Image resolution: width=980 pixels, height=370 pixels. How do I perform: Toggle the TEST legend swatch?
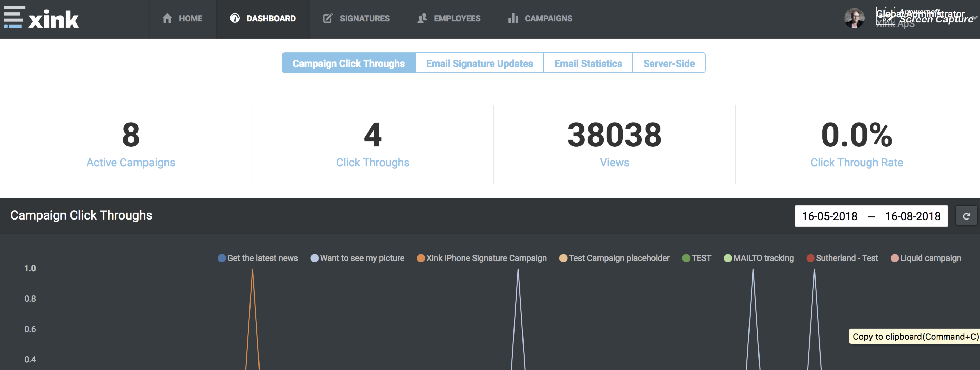click(x=686, y=258)
